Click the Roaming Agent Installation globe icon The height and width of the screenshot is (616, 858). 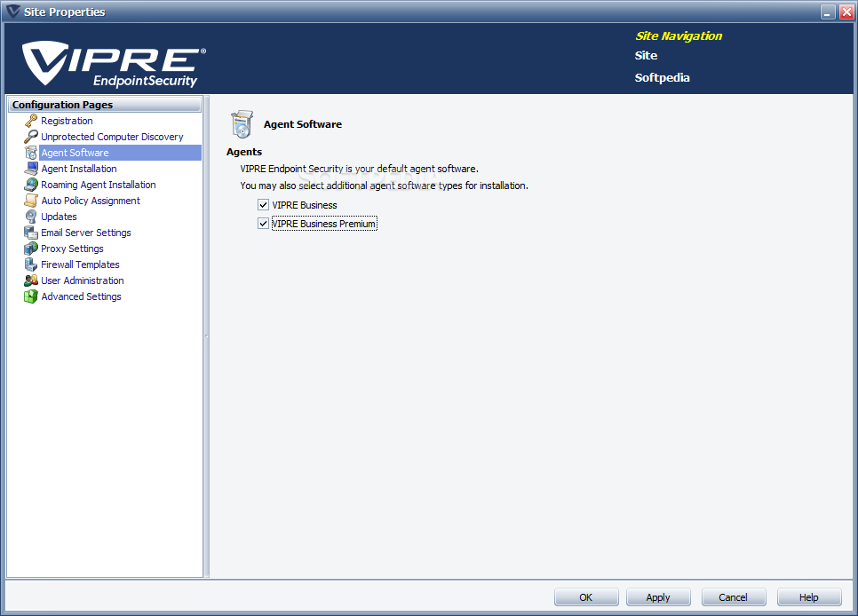(x=31, y=185)
